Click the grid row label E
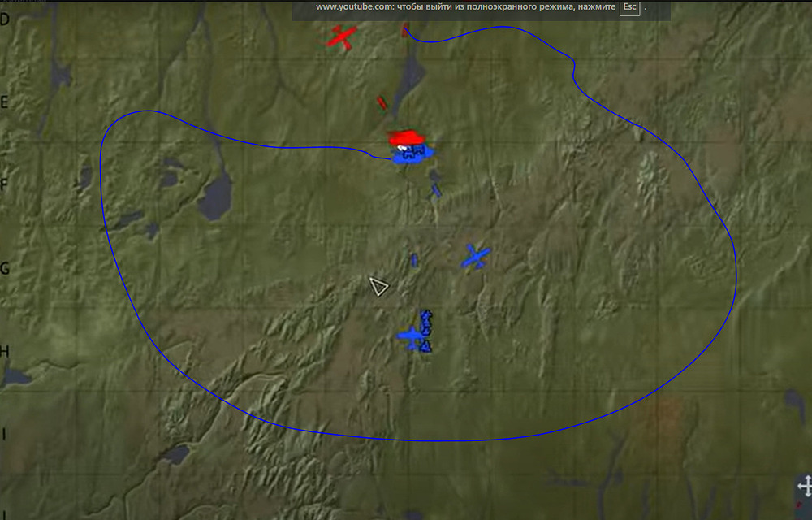Screen dimensions: 812x520 5,102
